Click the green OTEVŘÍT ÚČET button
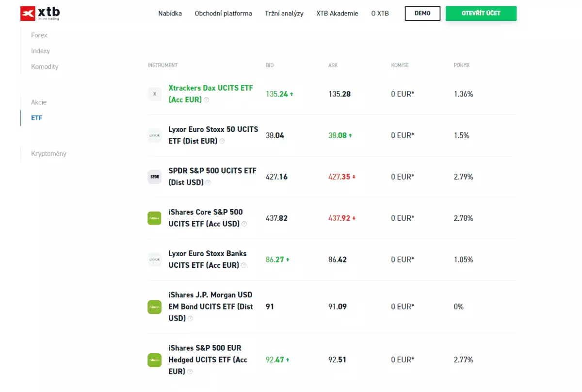The height and width of the screenshot is (392, 582). 481,14
